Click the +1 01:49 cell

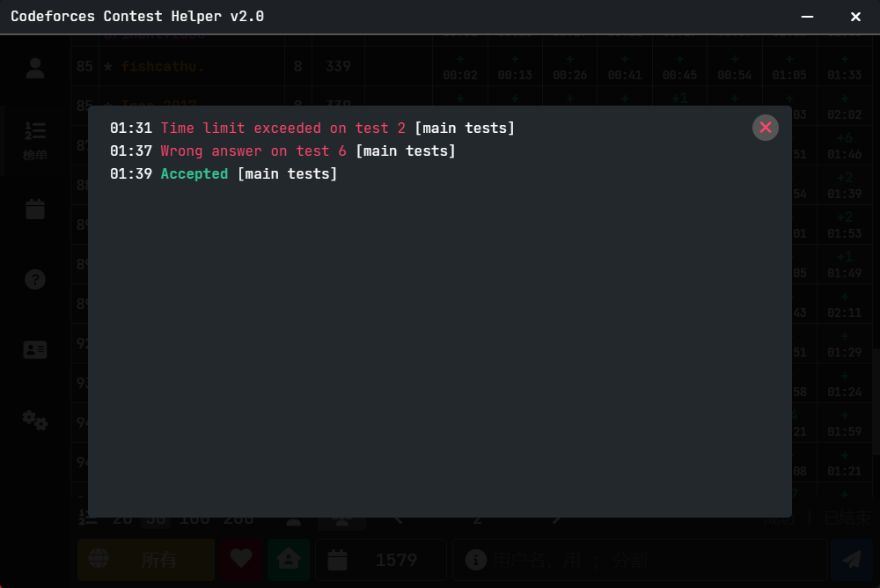(x=845, y=265)
